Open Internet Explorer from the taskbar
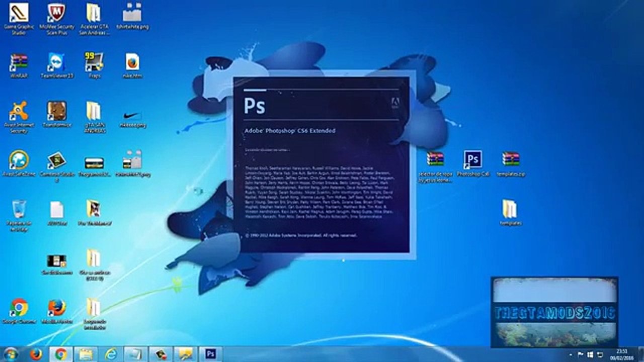Viewport: 644px width, 362px height. [111, 354]
